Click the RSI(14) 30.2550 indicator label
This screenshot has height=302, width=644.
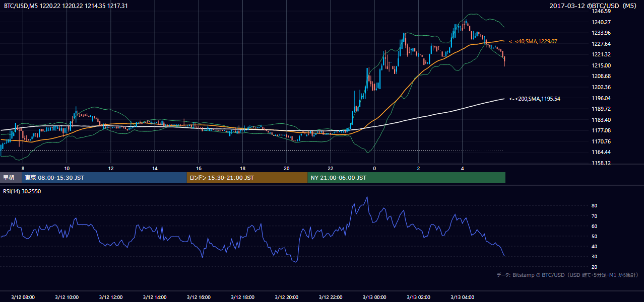(23, 191)
